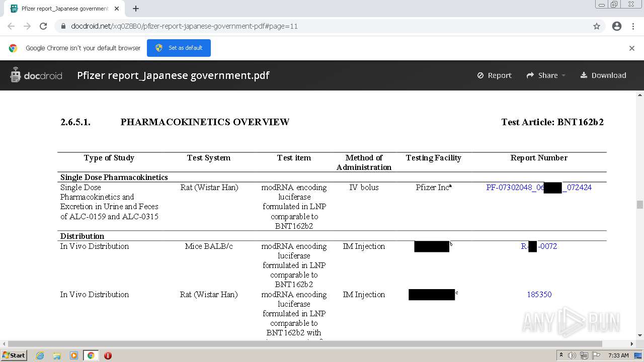Reload the page with the refresh icon
Screen dimensions: 644x362
pos(43,26)
